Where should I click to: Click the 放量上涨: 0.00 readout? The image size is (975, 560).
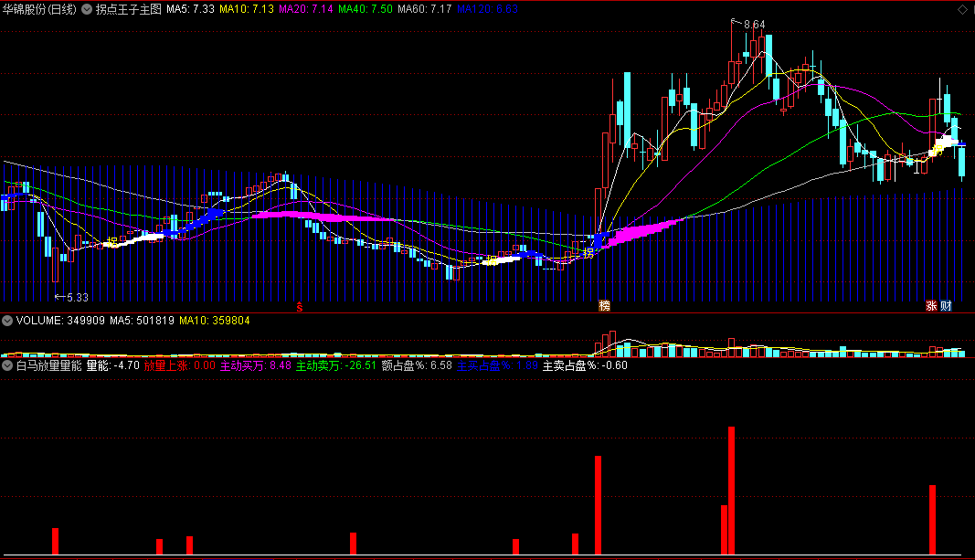[x=180, y=365]
